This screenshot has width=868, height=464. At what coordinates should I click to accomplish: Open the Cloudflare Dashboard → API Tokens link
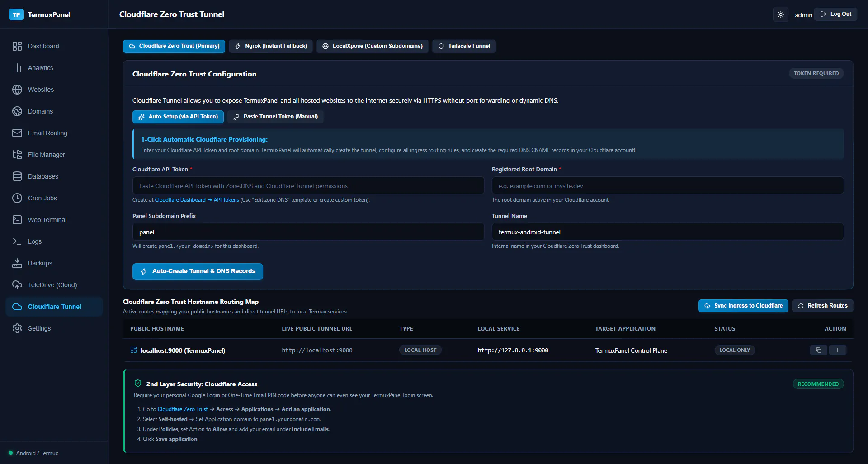click(197, 200)
